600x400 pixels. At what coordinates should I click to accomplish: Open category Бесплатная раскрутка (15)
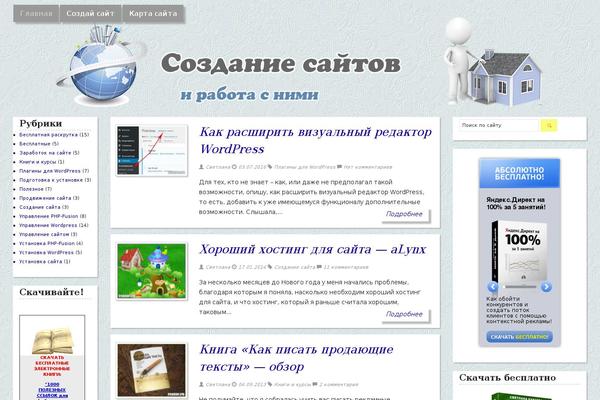(x=54, y=135)
